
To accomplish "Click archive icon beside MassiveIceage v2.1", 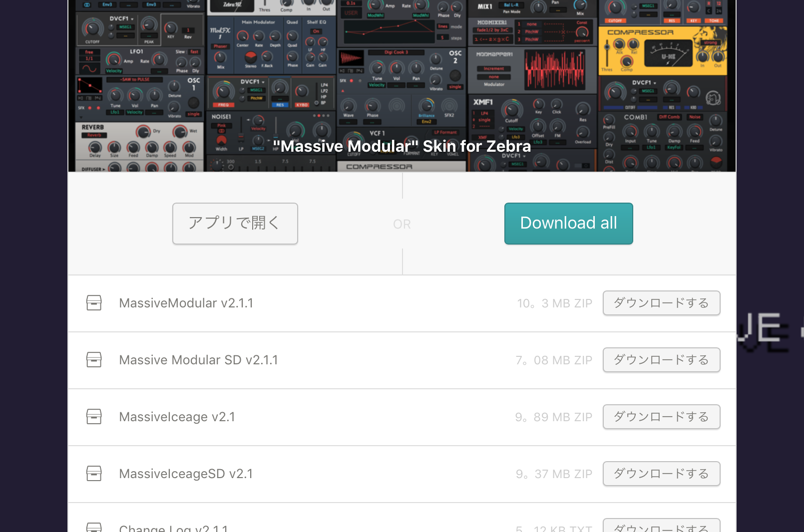I will click(94, 417).
